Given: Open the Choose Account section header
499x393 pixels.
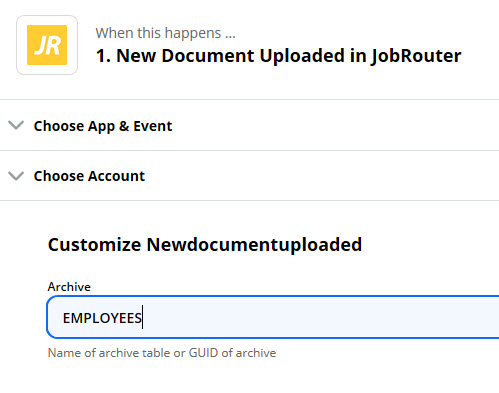Looking at the screenshot, I should pyautogui.click(x=249, y=176).
